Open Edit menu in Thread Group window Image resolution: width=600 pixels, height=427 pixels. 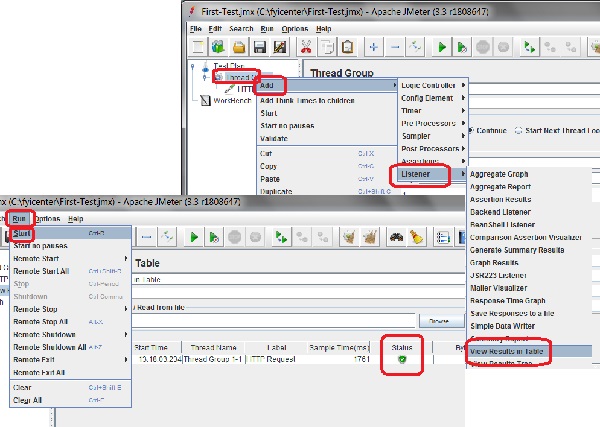tap(215, 29)
